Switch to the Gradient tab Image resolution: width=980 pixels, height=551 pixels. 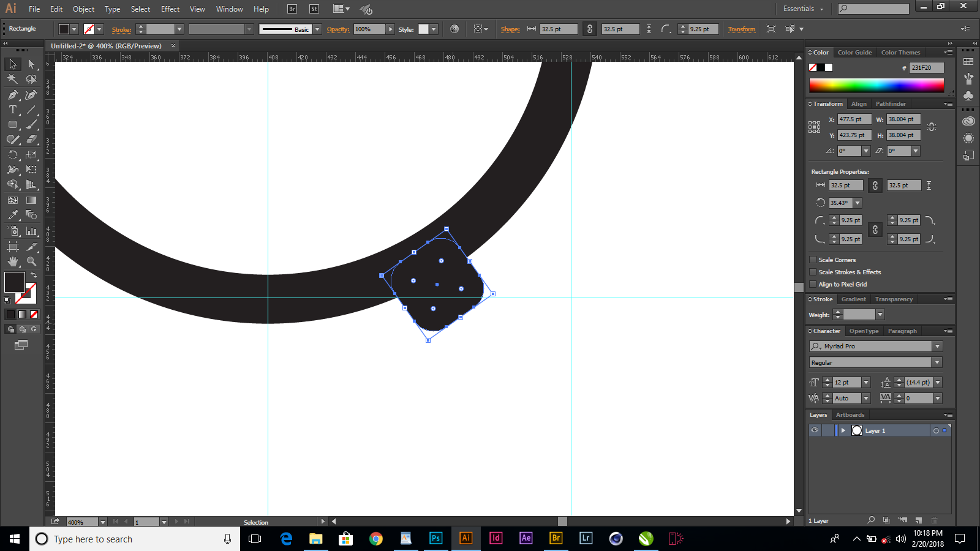coord(853,299)
